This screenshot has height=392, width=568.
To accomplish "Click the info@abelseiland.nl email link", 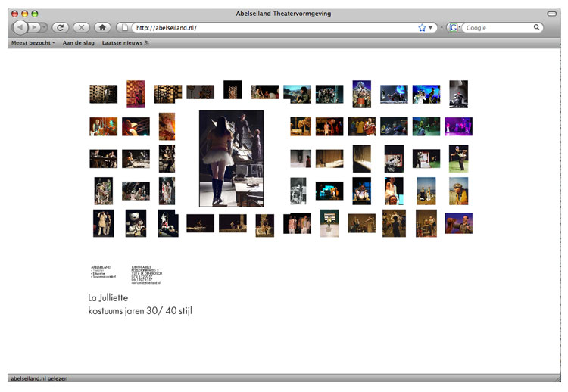I will (x=147, y=282).
